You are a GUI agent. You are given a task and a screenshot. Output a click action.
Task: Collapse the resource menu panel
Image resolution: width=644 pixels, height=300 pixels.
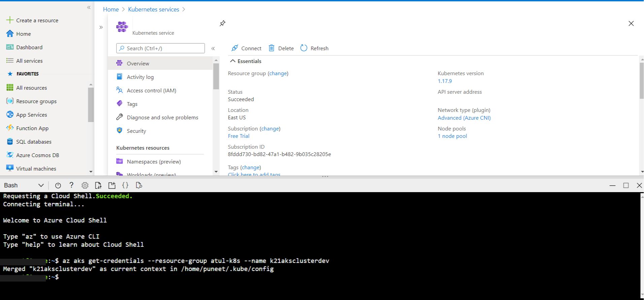tap(213, 49)
